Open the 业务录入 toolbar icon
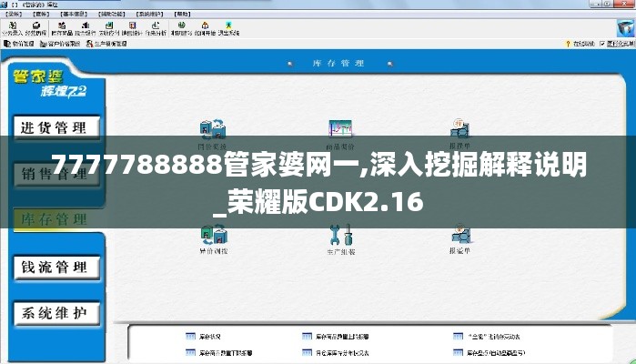Viewport: 636px width, 364px height. (x=12, y=28)
